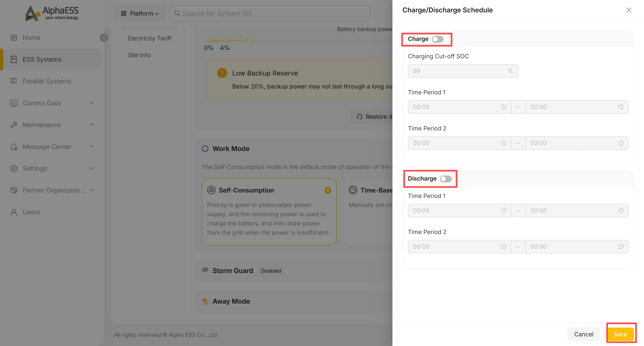Click the sidebar collapse arrow icon
Viewport: 644px width, 346px height.
(x=104, y=38)
